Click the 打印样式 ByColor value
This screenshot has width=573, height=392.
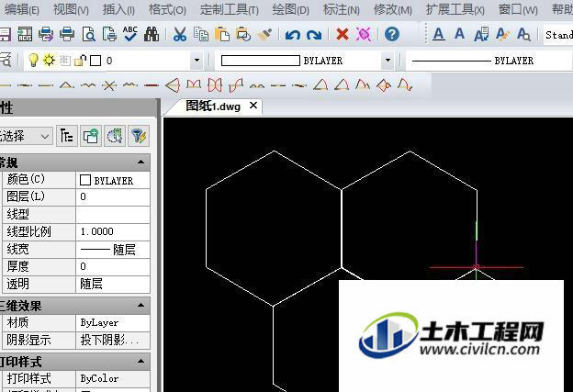[113, 379]
